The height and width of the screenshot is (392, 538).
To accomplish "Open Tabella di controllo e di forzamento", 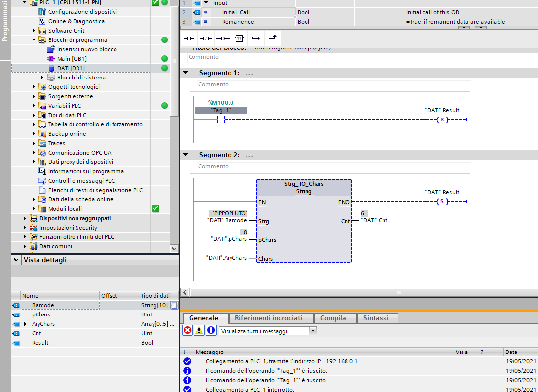I will pyautogui.click(x=95, y=124).
